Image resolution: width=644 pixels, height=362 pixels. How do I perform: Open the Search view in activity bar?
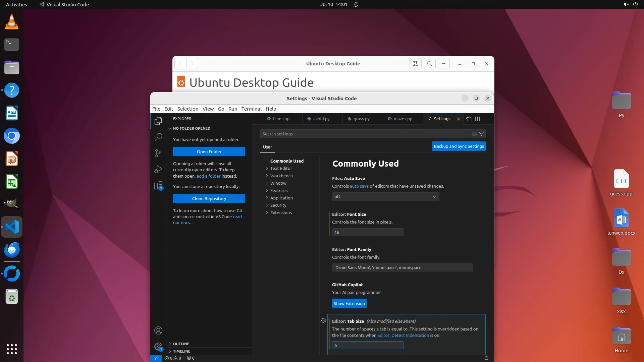158,137
